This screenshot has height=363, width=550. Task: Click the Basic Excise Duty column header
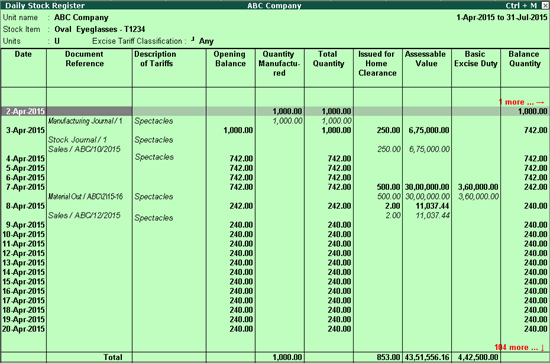point(475,59)
